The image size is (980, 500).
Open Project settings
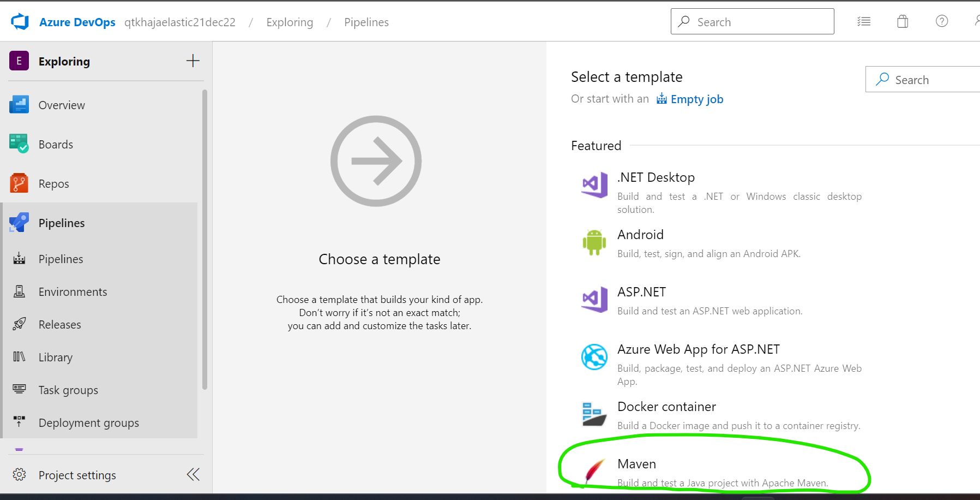(77, 475)
